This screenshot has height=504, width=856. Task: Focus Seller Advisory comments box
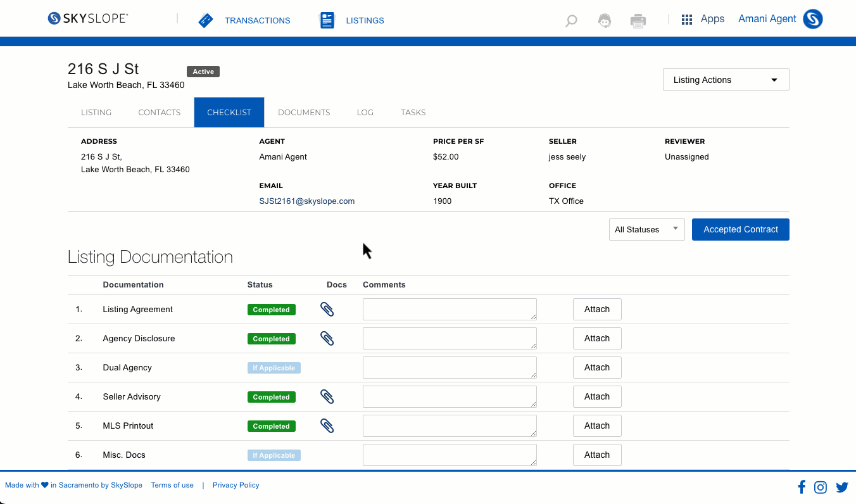point(450,396)
